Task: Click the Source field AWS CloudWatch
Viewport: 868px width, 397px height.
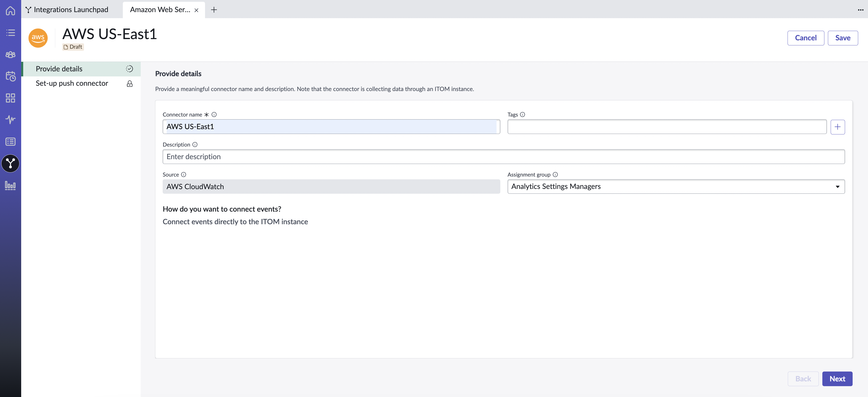Action: (x=331, y=187)
